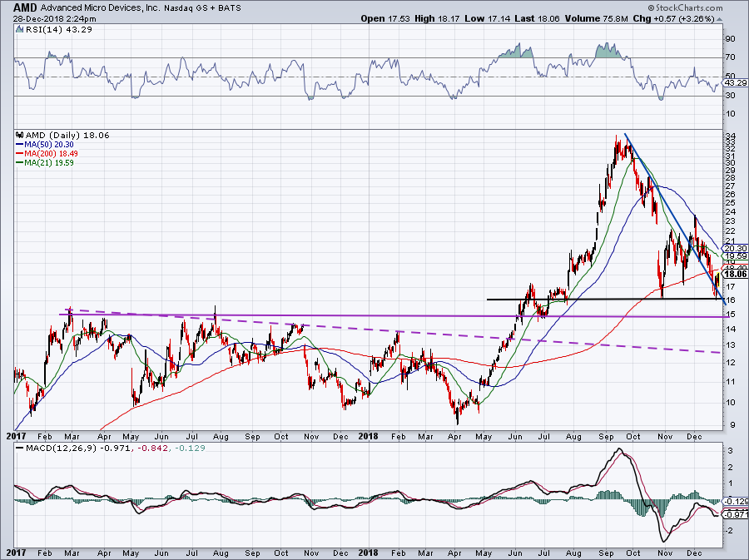Click the 43.29 value tag on RSI axis

pyautogui.click(x=736, y=83)
